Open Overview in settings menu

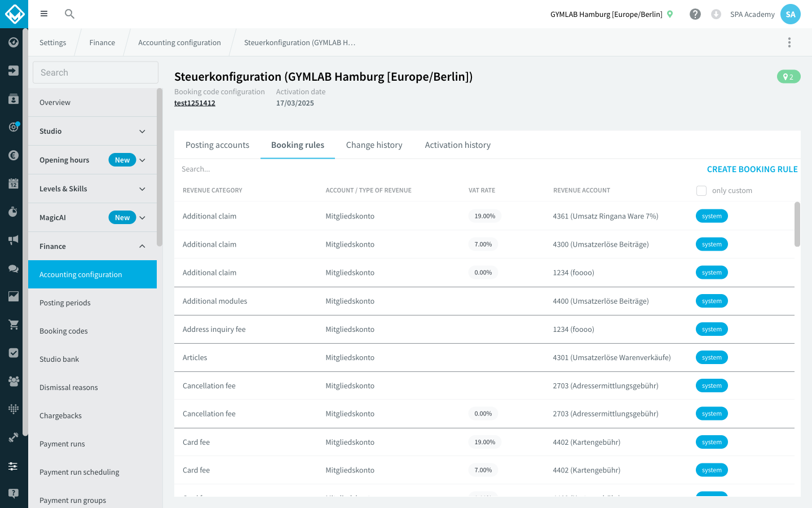(x=92, y=102)
